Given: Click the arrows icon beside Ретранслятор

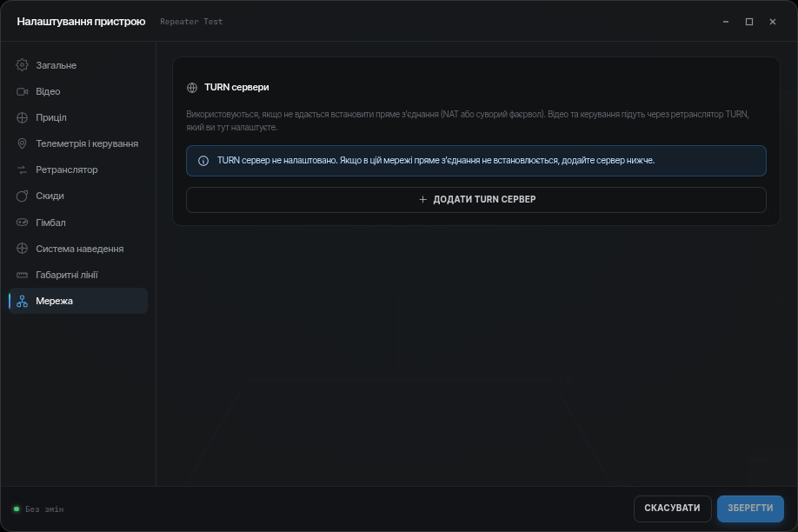Looking at the screenshot, I should click(x=22, y=170).
